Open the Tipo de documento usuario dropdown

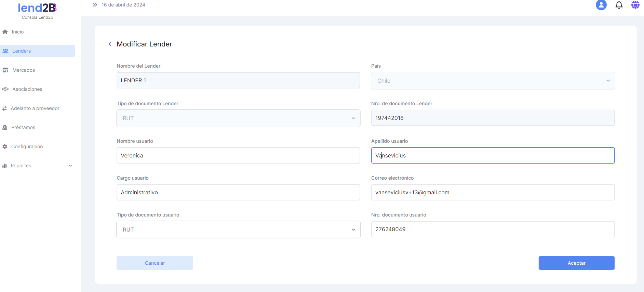(x=238, y=230)
